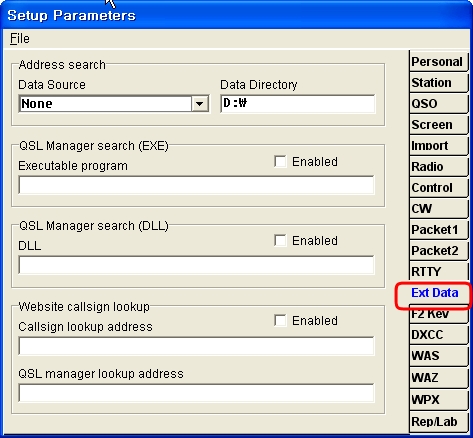Click the Executable program input field
This screenshot has height=438, width=473.
196,185
